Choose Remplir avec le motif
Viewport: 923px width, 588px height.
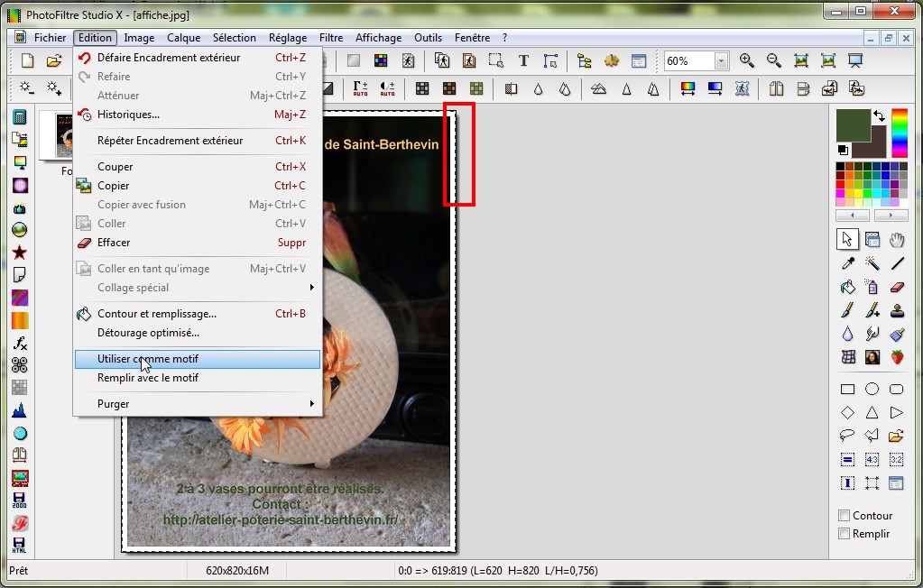(x=198, y=378)
